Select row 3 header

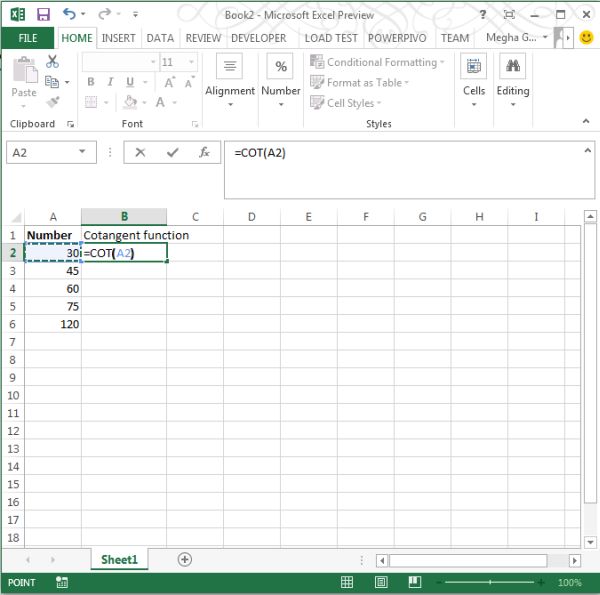pos(13,271)
